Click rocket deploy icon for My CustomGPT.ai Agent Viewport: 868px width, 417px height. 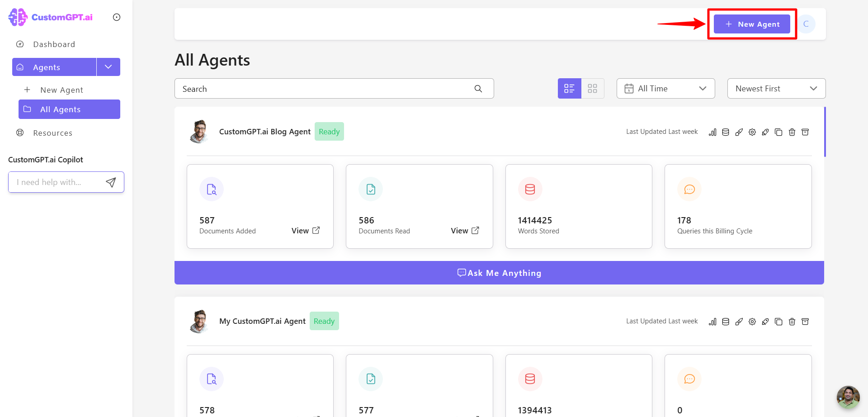[765, 322]
